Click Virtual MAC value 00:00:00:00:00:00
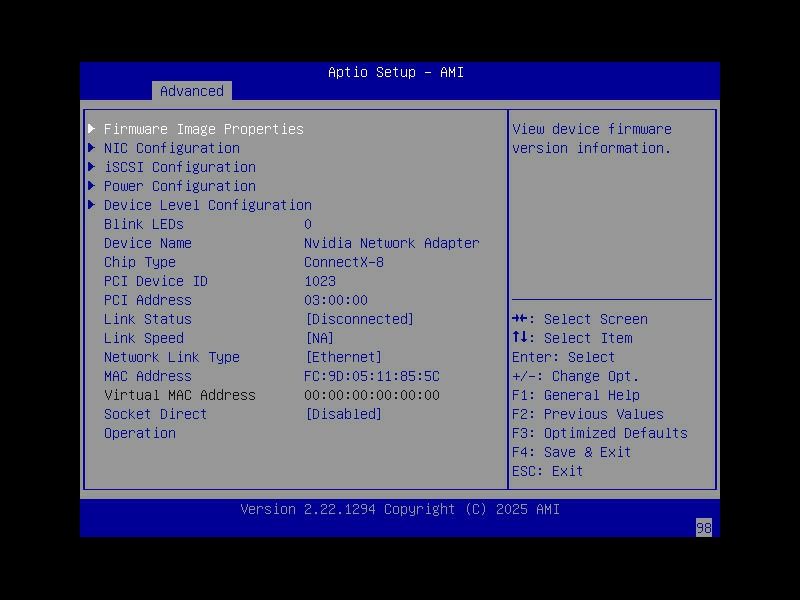The width and height of the screenshot is (800, 600). click(371, 395)
